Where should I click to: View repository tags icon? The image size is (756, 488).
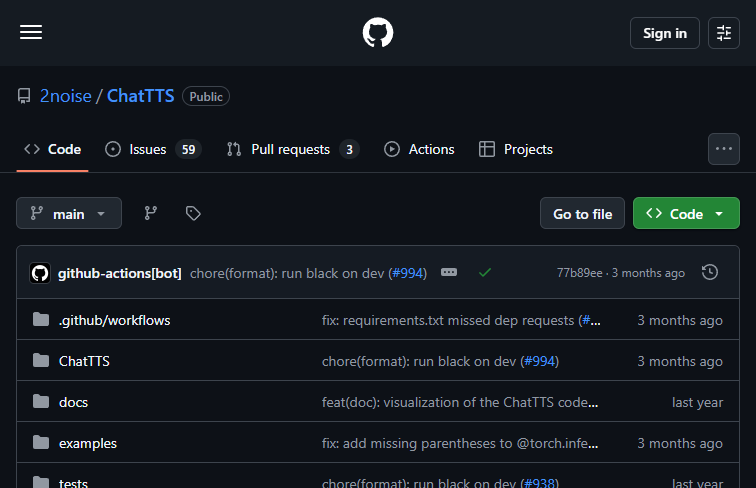point(193,213)
